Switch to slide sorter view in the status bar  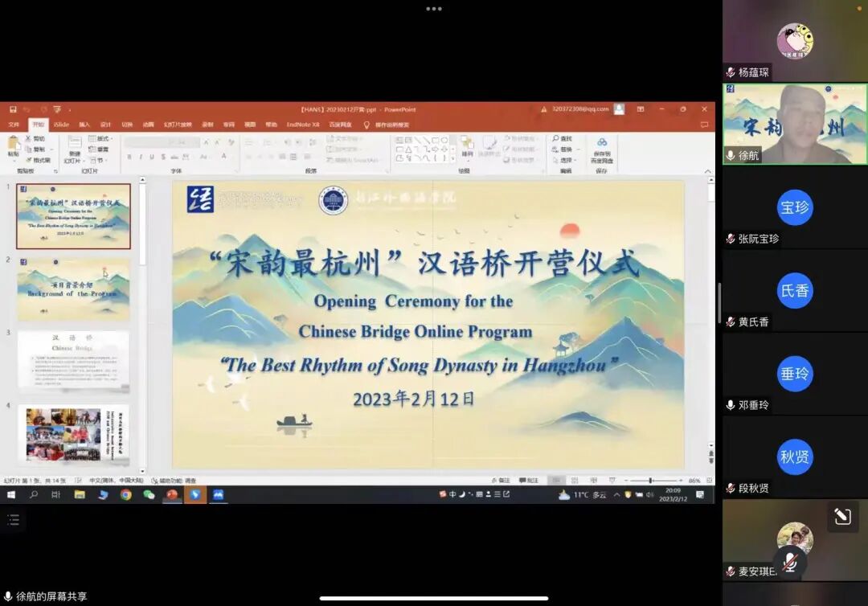pos(575,480)
